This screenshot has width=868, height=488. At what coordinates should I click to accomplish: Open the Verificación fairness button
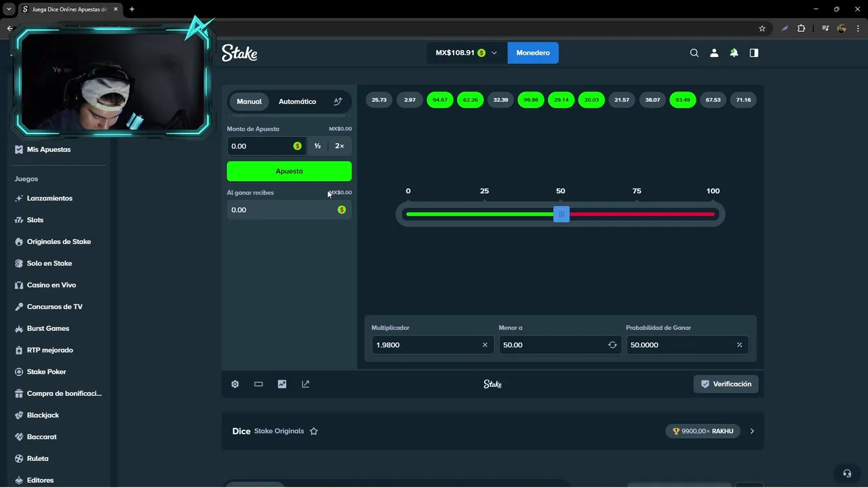pos(726,384)
